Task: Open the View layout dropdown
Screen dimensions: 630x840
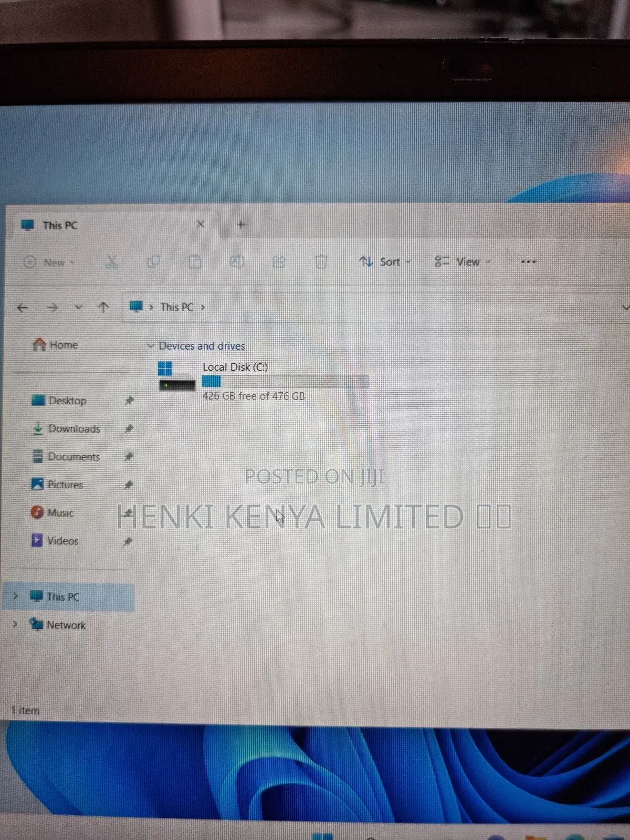Action: click(463, 261)
